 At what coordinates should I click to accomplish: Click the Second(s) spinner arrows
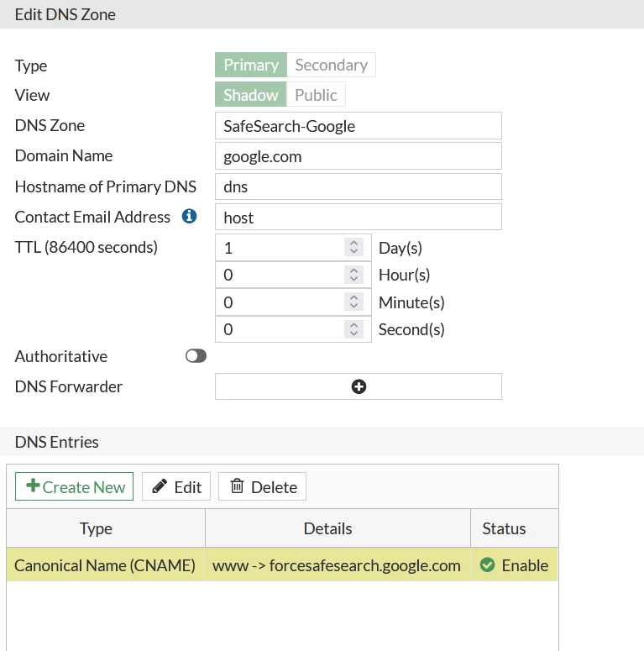tap(354, 329)
